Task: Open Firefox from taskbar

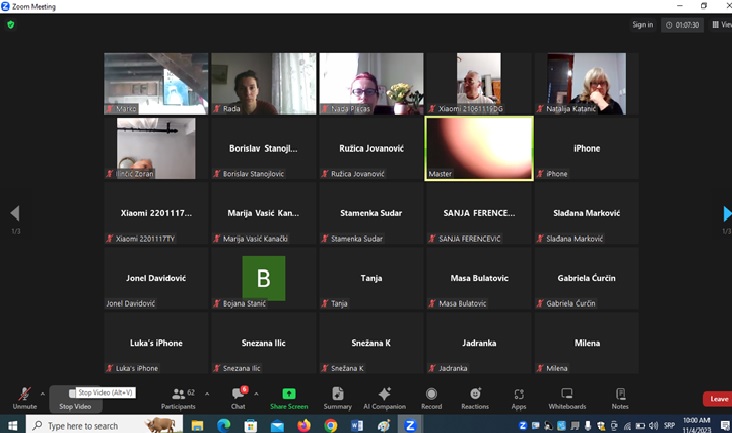Action: pos(304,426)
